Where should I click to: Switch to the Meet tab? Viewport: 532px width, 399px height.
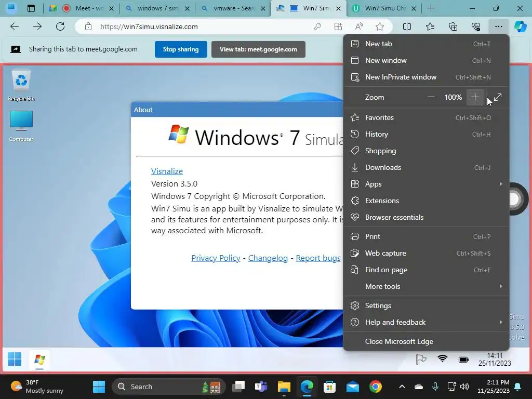[82, 8]
